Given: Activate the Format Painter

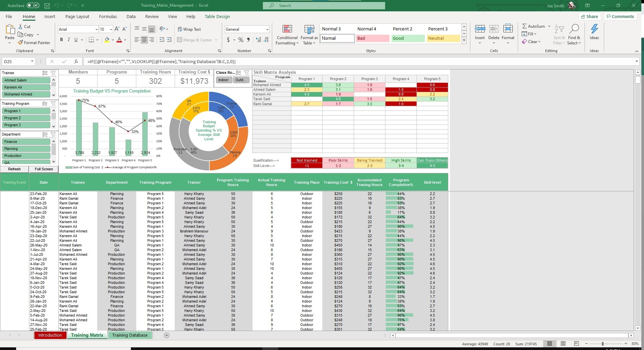Looking at the screenshot, I should point(34,42).
